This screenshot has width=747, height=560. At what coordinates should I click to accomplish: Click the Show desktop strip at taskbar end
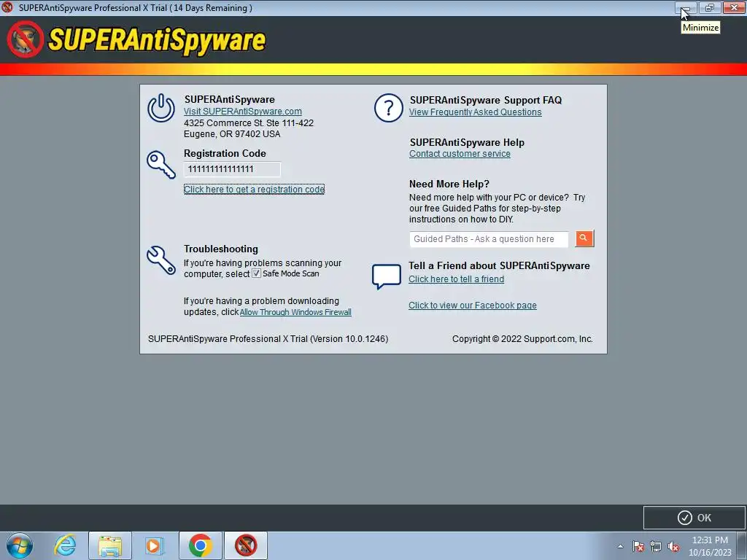tap(742, 545)
